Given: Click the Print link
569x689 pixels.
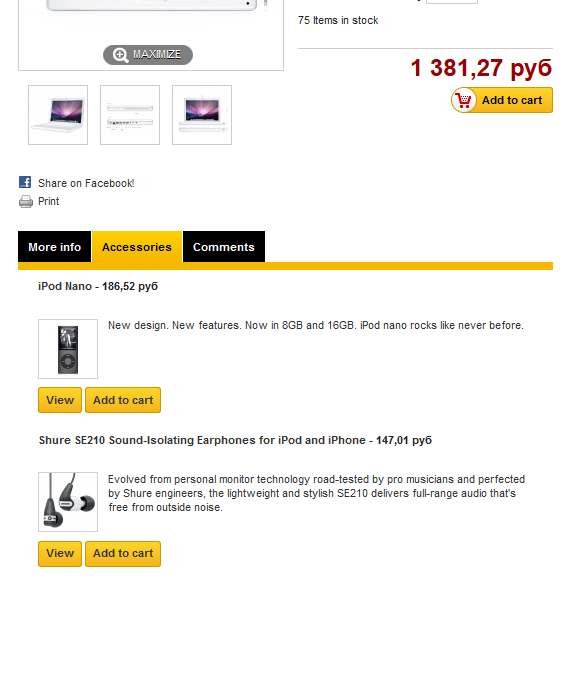Looking at the screenshot, I should click(x=48, y=201).
